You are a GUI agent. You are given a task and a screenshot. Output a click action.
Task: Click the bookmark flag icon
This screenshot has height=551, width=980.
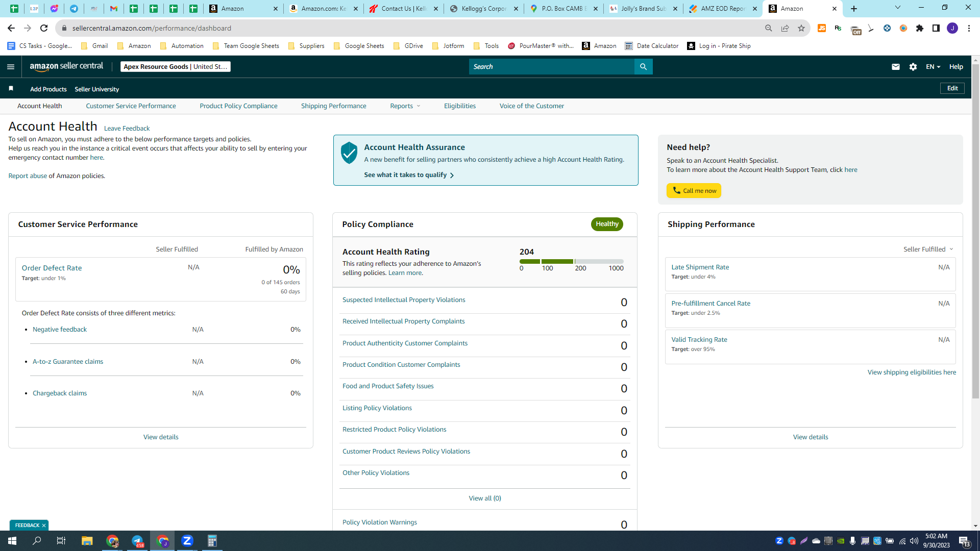11,89
